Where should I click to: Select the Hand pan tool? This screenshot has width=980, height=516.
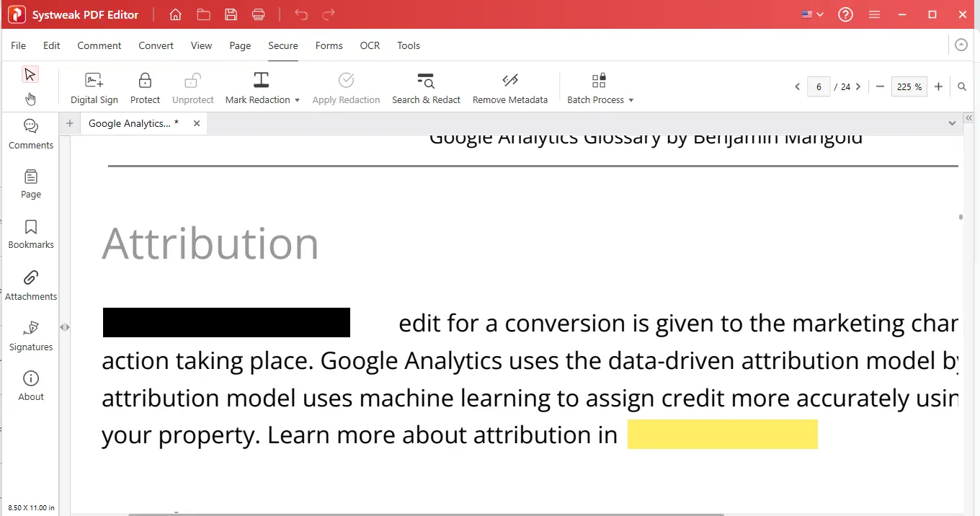pyautogui.click(x=30, y=99)
